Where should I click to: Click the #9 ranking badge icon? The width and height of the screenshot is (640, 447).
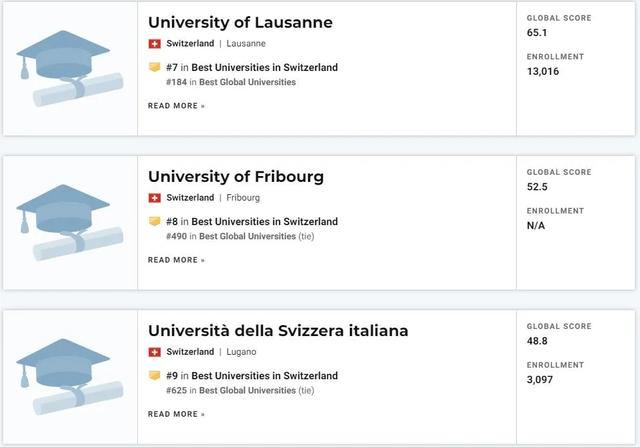[x=154, y=376]
